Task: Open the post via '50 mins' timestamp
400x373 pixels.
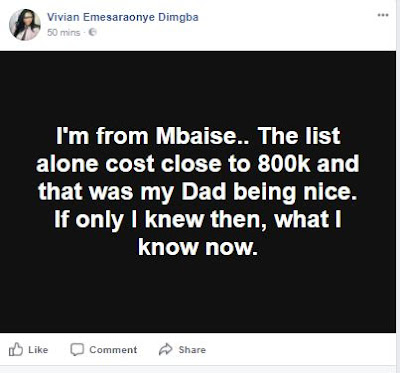Action: click(64, 32)
